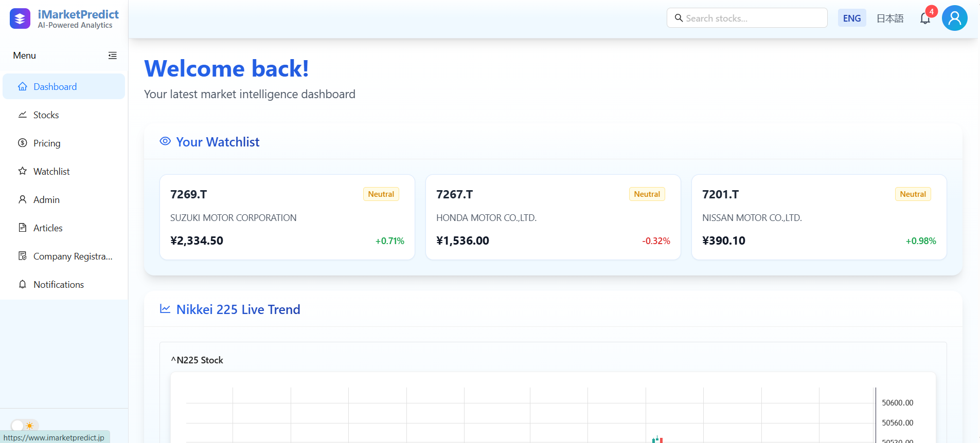Screen dimensions: 980x443
Task: Click the home icon for Dashboard
Action: click(x=23, y=86)
